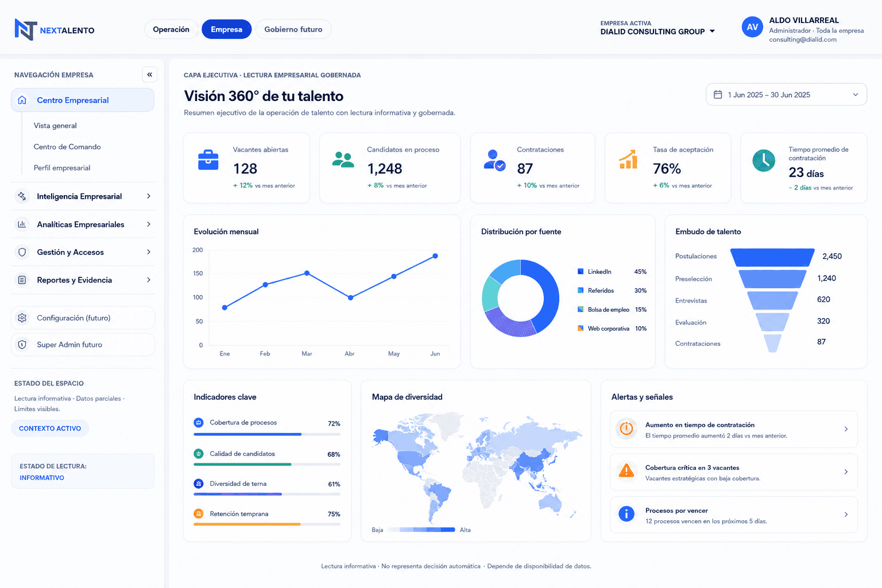Image resolution: width=882 pixels, height=588 pixels.
Task: Open Centro de Comando in the sidebar
Action: (67, 147)
